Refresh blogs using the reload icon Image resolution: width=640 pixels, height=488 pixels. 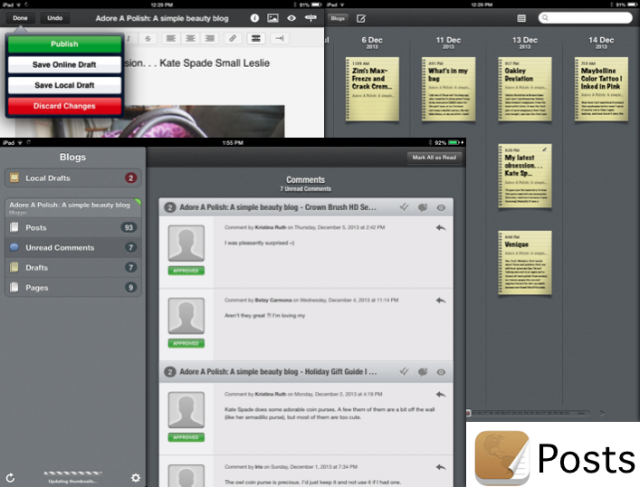coord(11,477)
